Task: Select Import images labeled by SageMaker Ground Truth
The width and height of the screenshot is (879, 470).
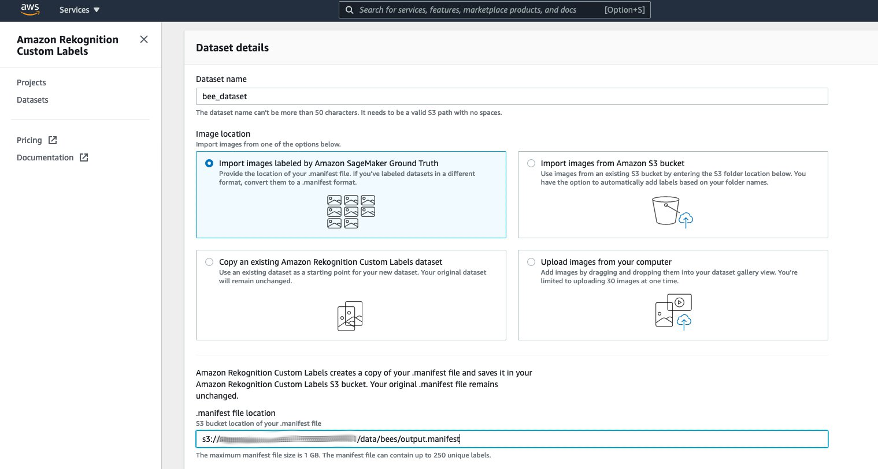Action: pyautogui.click(x=209, y=163)
